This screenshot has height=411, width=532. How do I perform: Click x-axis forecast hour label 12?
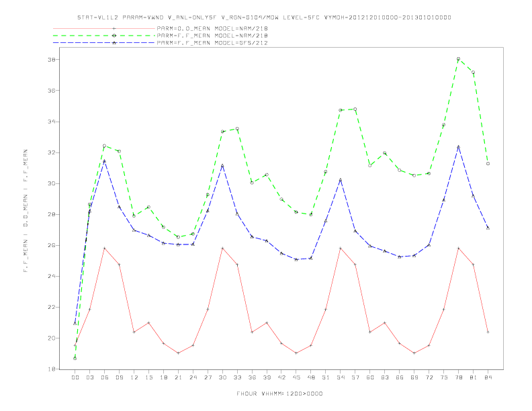click(x=134, y=377)
